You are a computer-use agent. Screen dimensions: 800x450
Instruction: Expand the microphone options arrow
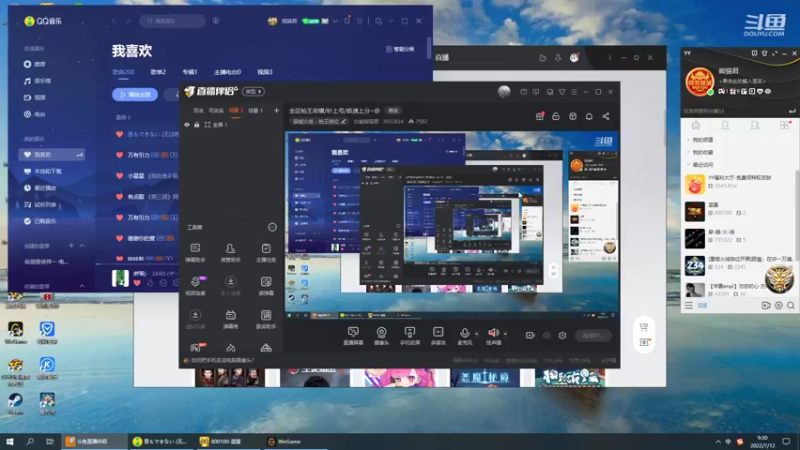pos(477,334)
